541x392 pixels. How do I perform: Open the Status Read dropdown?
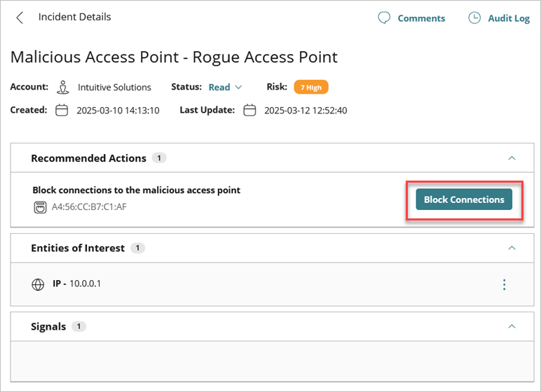pyautogui.click(x=225, y=87)
